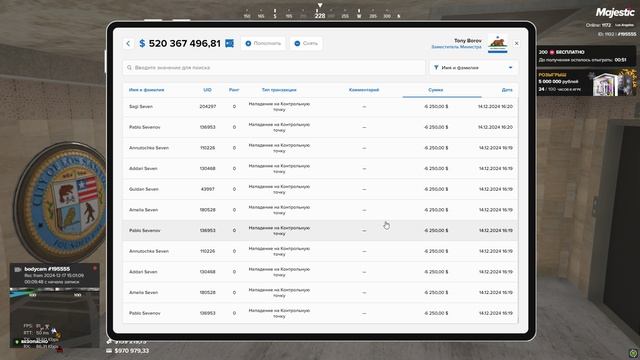This screenshot has height=360, width=640.
Task: Select the Sagi Seven transaction row
Action: pyautogui.click(x=320, y=107)
